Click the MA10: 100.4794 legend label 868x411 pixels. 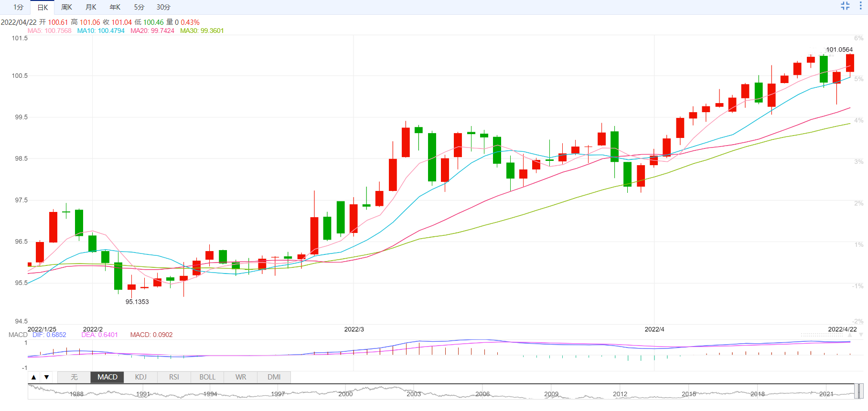pos(101,31)
